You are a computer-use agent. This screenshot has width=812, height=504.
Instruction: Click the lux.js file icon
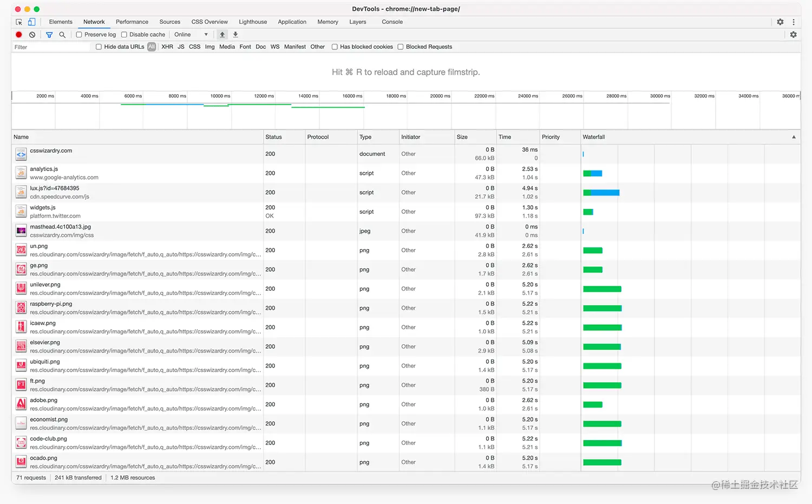[x=21, y=193]
